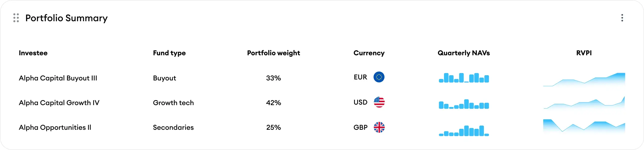The width and height of the screenshot is (644, 150).
Task: Open Quarterly NAVs bar chart for Buyout III
Action: point(464,78)
